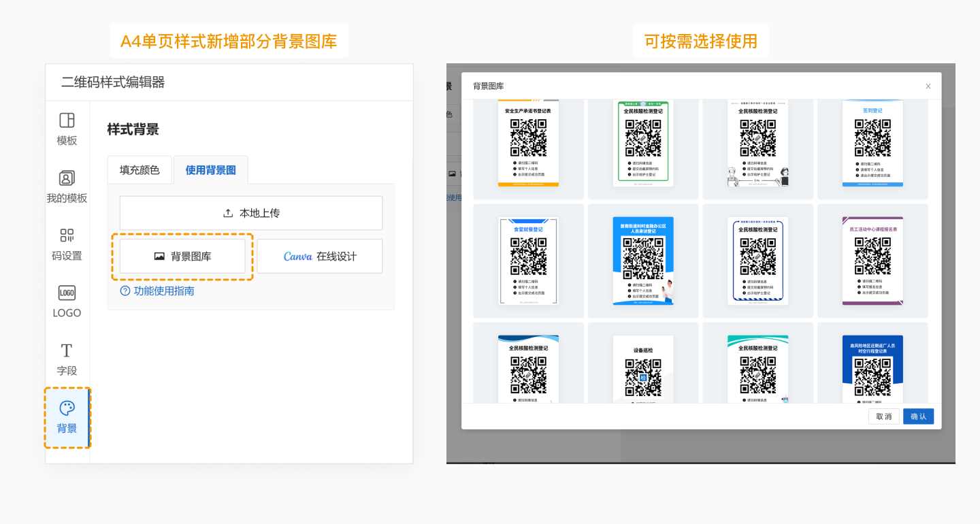Click the Canva logo

click(297, 257)
